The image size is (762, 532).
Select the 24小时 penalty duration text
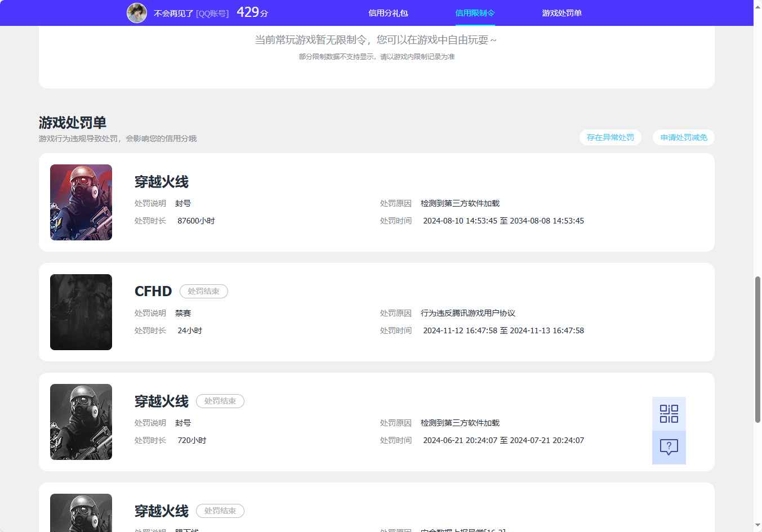click(x=190, y=330)
